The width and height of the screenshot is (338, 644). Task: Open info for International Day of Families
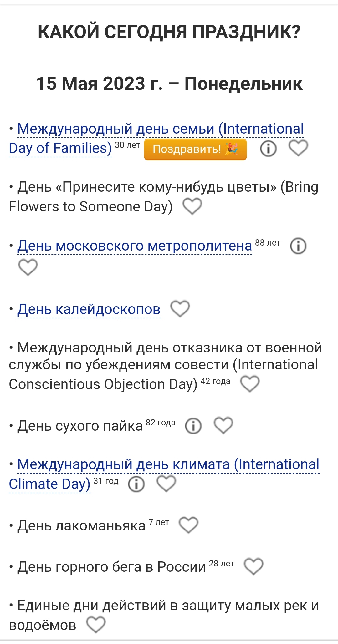268,149
